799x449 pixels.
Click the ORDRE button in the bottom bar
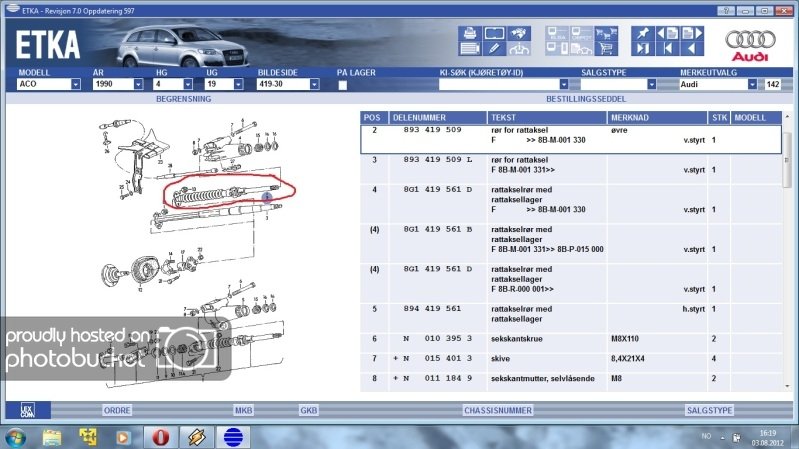[x=117, y=410]
